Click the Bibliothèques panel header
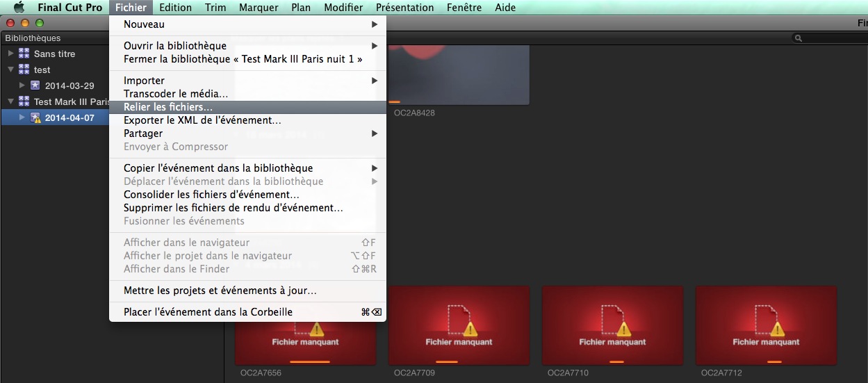Image resolution: width=868 pixels, height=383 pixels. pos(33,38)
